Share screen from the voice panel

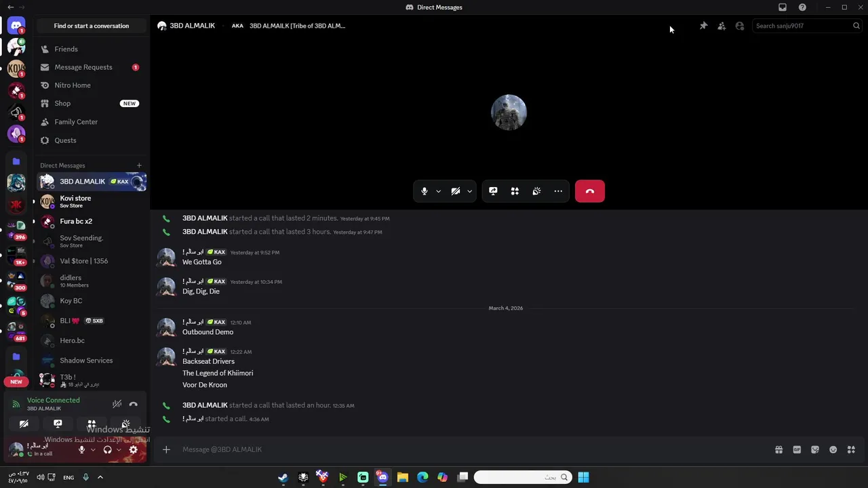tap(58, 424)
